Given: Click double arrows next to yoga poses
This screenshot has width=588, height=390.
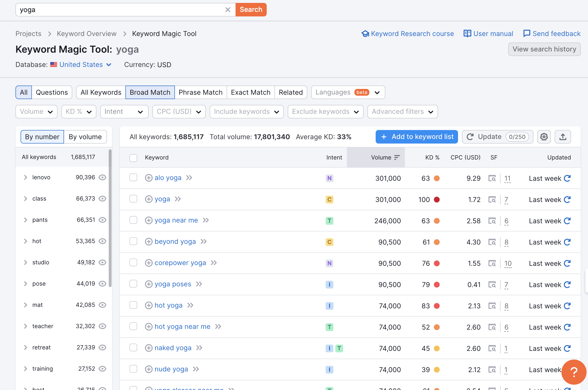Looking at the screenshot, I should [x=199, y=284].
